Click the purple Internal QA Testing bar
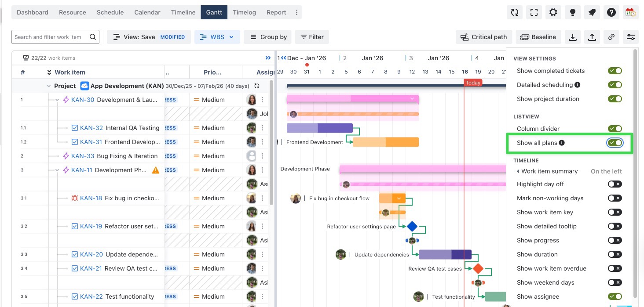644x307 pixels. click(x=319, y=128)
